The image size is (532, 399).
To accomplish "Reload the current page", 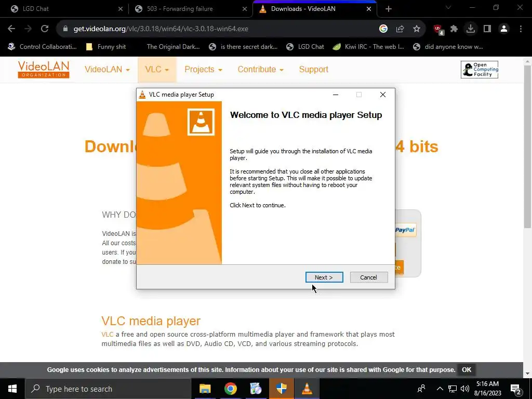I will pyautogui.click(x=45, y=29).
